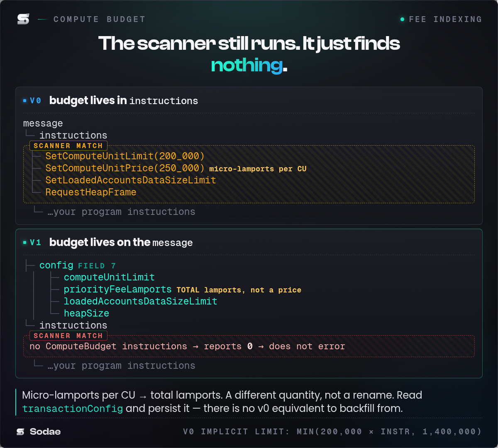Select computeUnitLimit field
Screen dimensions: 498x448
[x=109, y=277]
